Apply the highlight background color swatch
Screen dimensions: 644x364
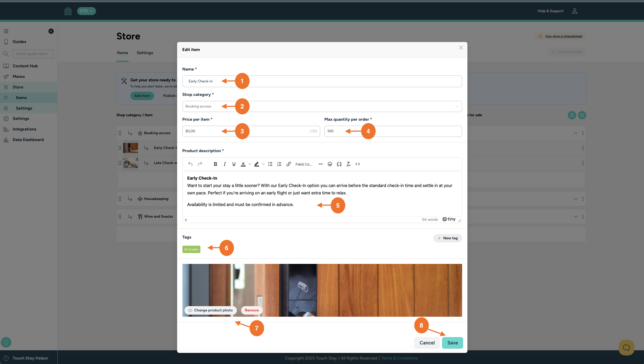pyautogui.click(x=256, y=164)
